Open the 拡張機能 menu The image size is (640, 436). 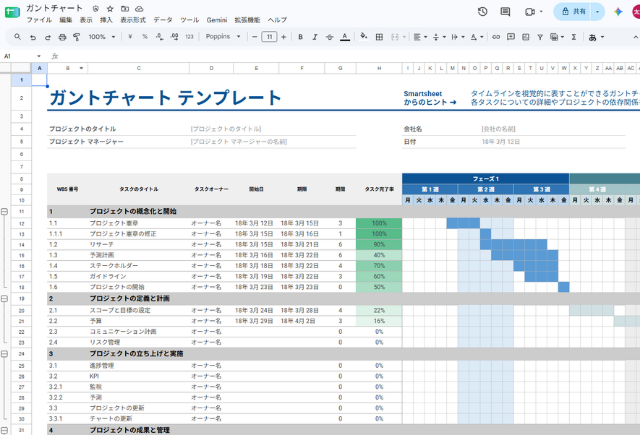[247, 20]
